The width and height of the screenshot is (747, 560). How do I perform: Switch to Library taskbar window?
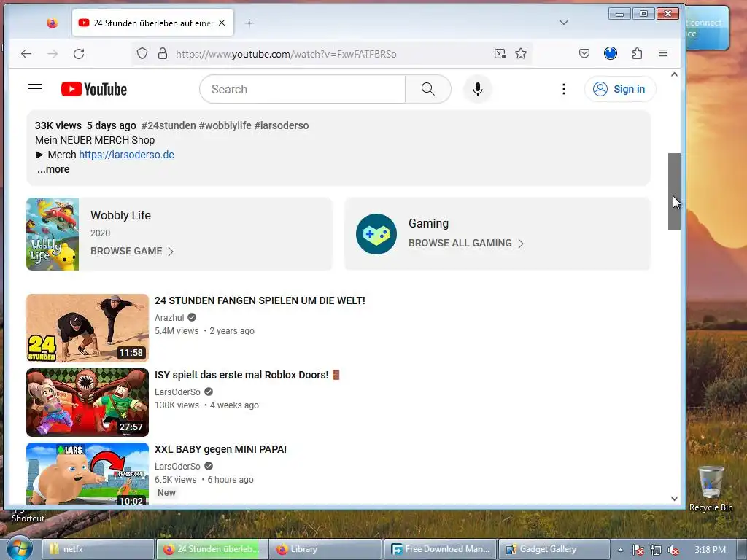(x=326, y=549)
